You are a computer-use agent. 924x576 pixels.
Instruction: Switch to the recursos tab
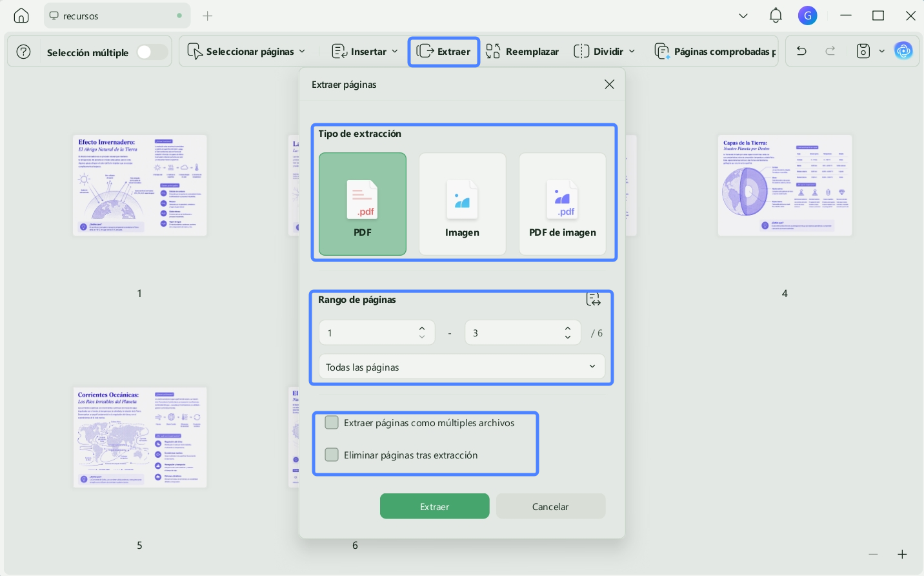coord(117,15)
